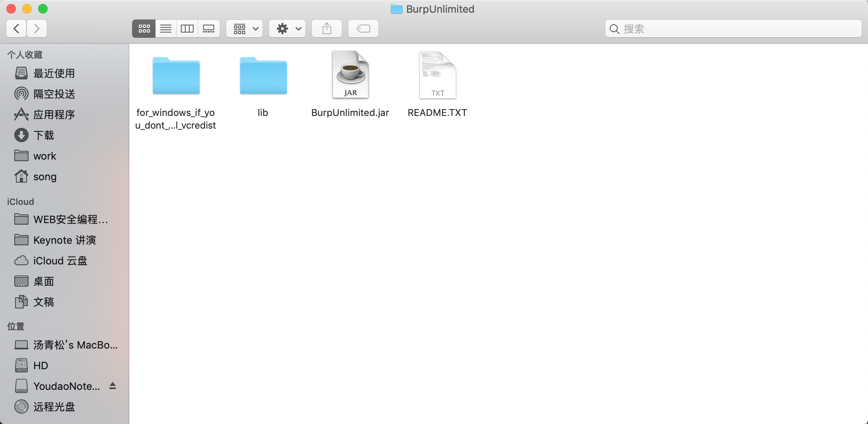Open iCloud Drive from the sidebar
The height and width of the screenshot is (424, 868).
[60, 261]
